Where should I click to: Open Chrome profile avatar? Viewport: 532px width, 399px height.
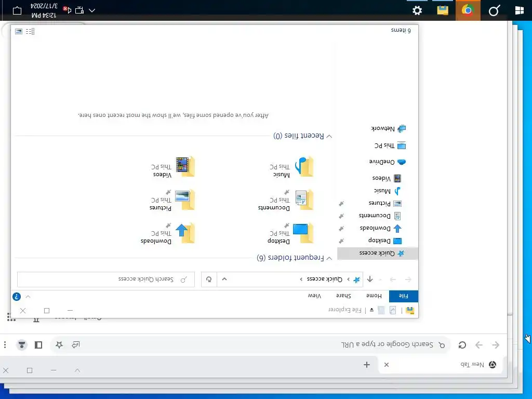[x=22, y=345]
